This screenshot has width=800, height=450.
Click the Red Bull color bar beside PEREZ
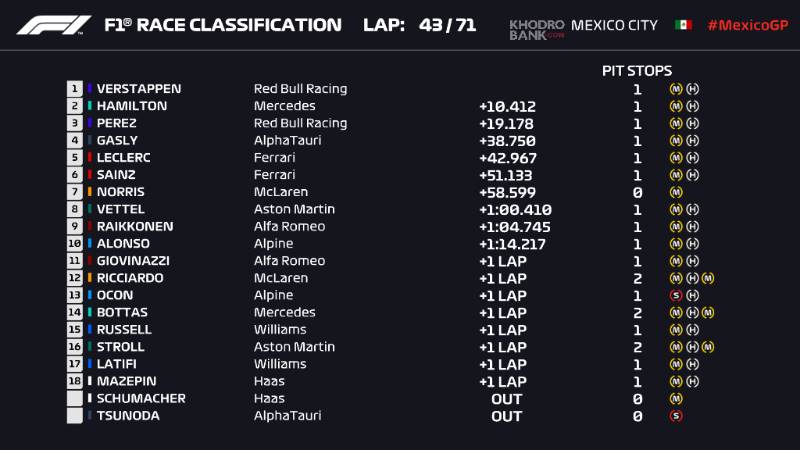tap(90, 123)
